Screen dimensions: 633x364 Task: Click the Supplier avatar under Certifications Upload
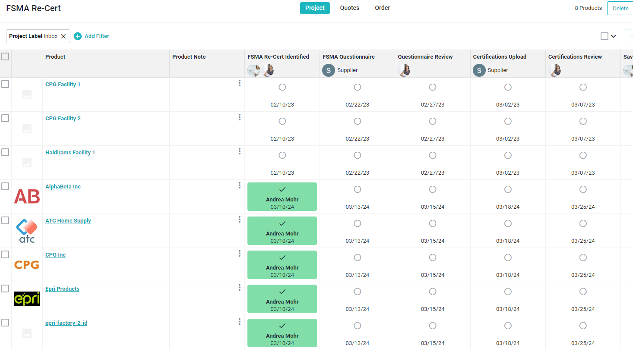479,70
